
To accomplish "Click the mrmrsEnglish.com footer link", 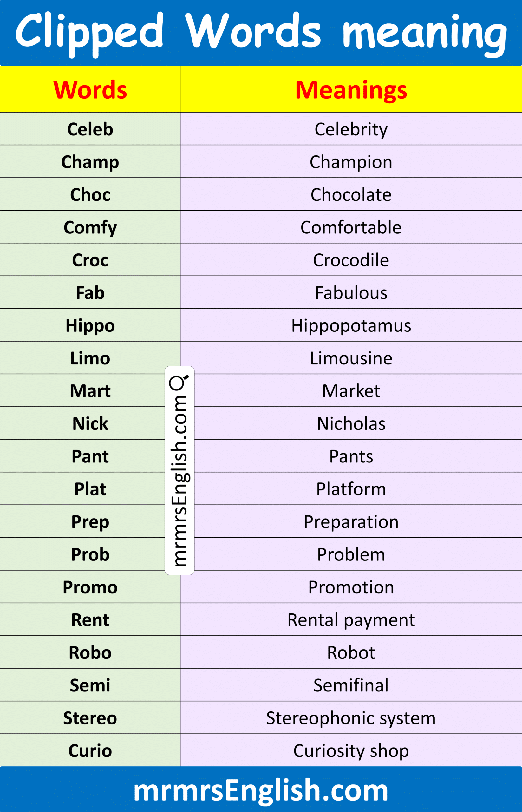I will coord(261,790).
